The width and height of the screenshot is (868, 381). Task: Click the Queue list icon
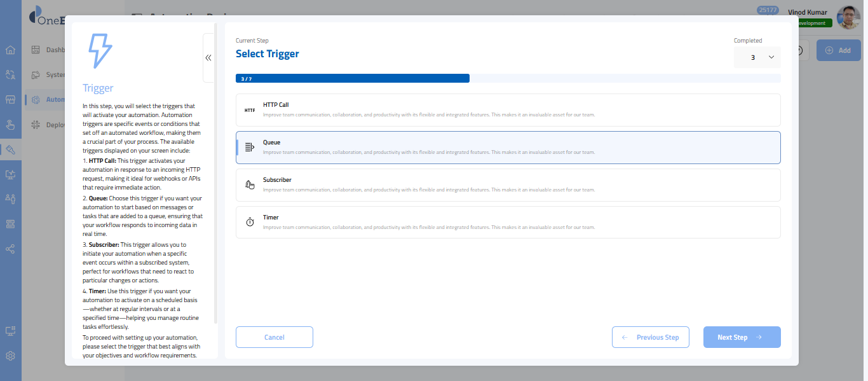coord(250,148)
